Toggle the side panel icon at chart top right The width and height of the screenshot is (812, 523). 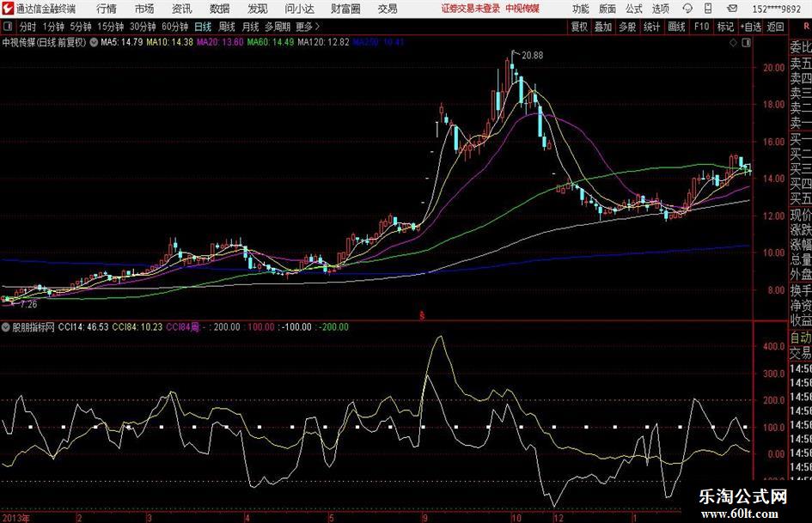[x=746, y=43]
